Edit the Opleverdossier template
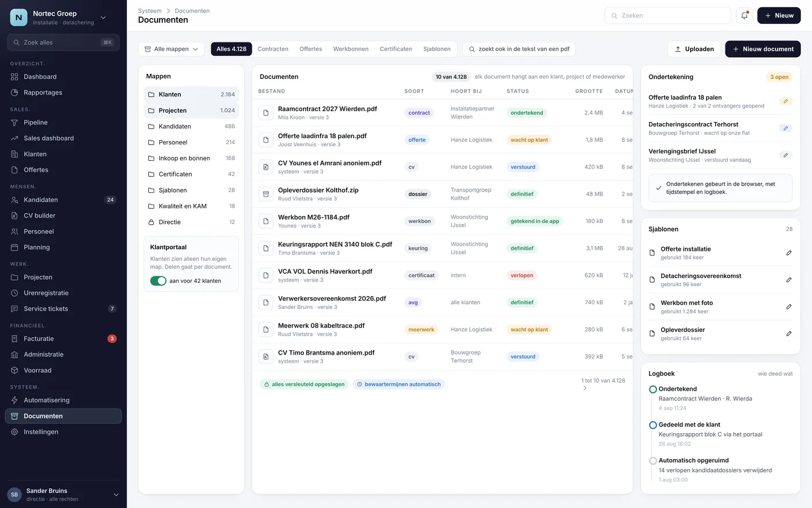812x508 pixels. (789, 334)
